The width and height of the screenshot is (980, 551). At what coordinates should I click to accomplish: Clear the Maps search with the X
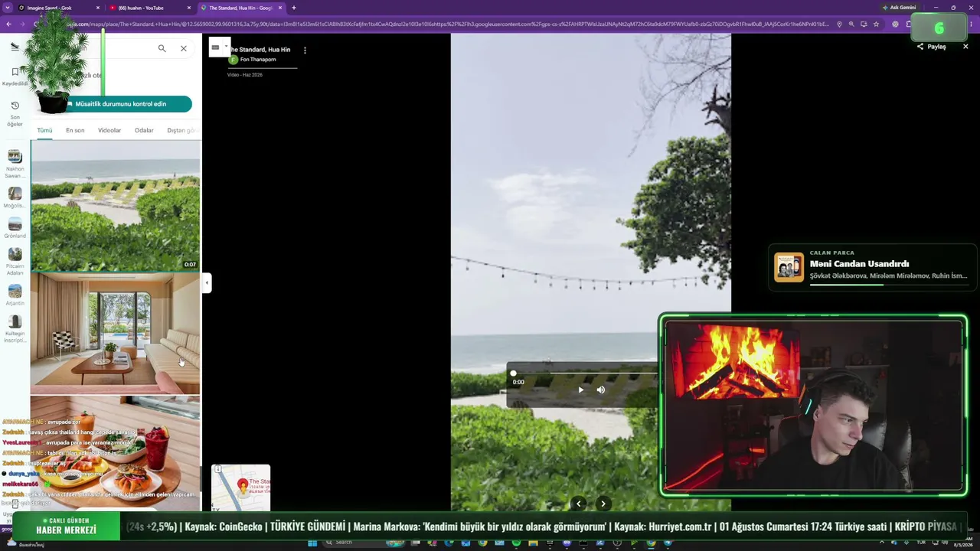tap(184, 48)
